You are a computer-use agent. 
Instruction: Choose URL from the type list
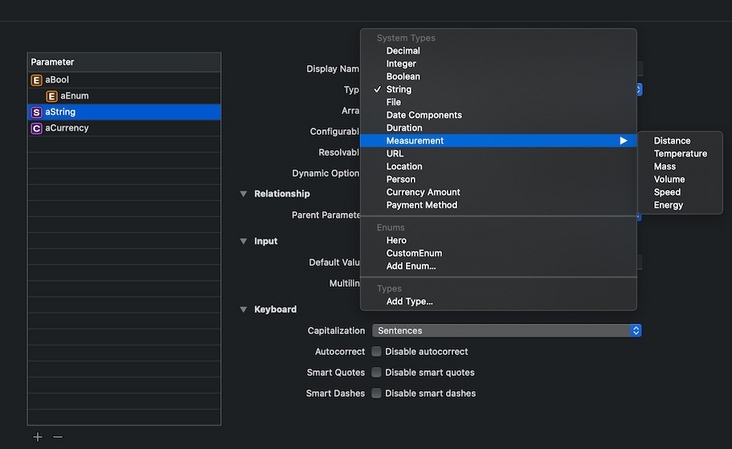click(499, 154)
